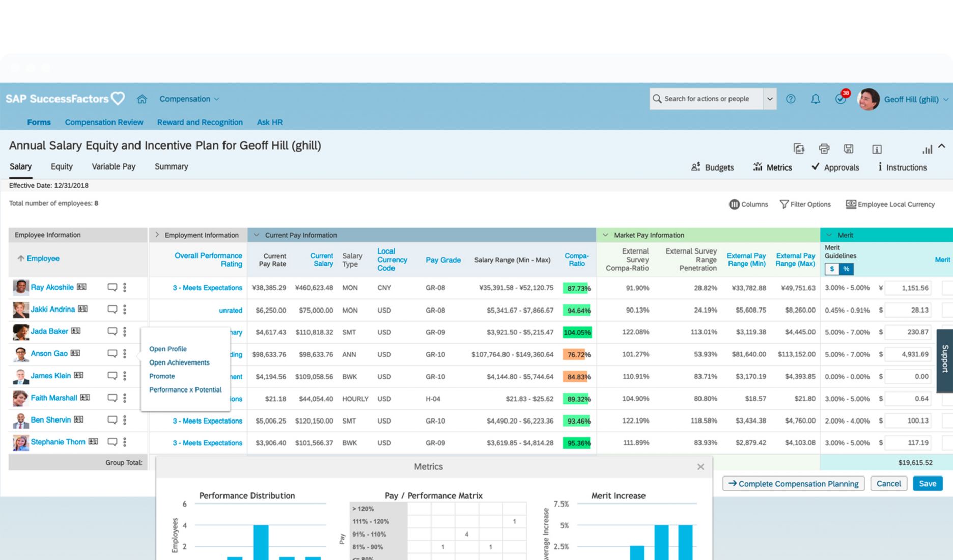Switch Merit Guidelines to percent display
Screen dimensions: 953x560
click(847, 269)
